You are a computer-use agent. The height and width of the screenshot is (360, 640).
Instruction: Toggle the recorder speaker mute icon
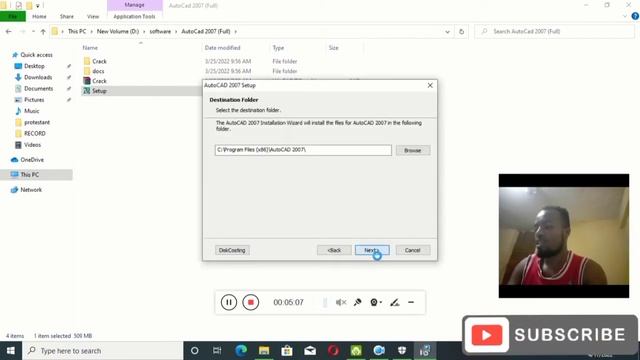[x=341, y=302]
